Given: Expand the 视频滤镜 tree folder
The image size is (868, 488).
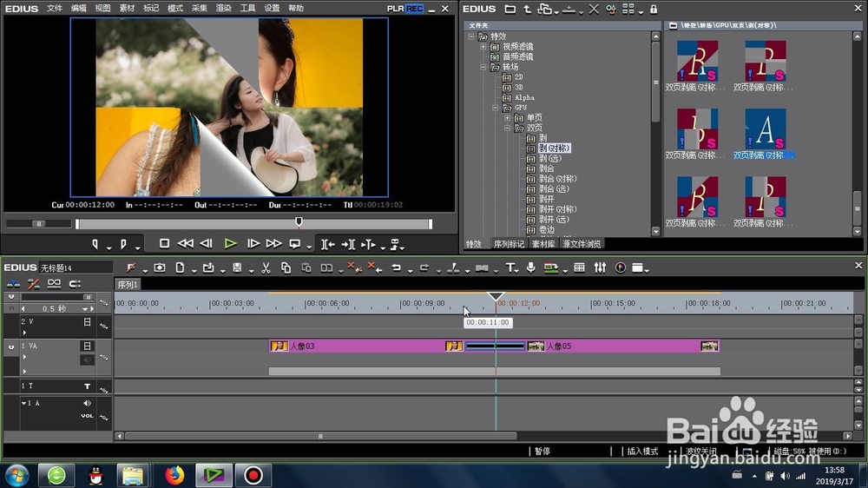Looking at the screenshot, I should coord(483,47).
